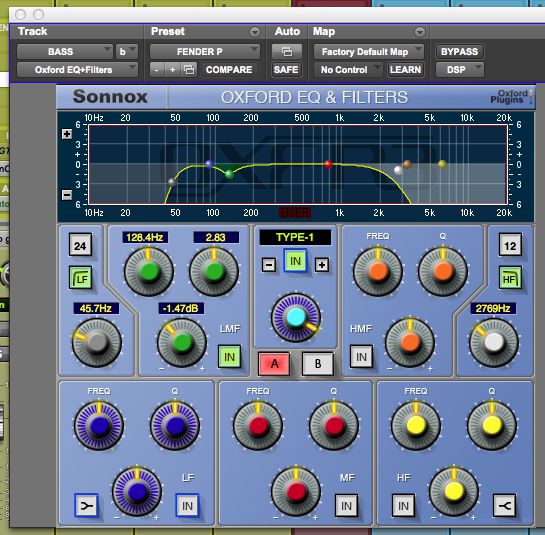Click the blue LF Q knob
Viewport: 545px width, 535px height.
(175, 426)
